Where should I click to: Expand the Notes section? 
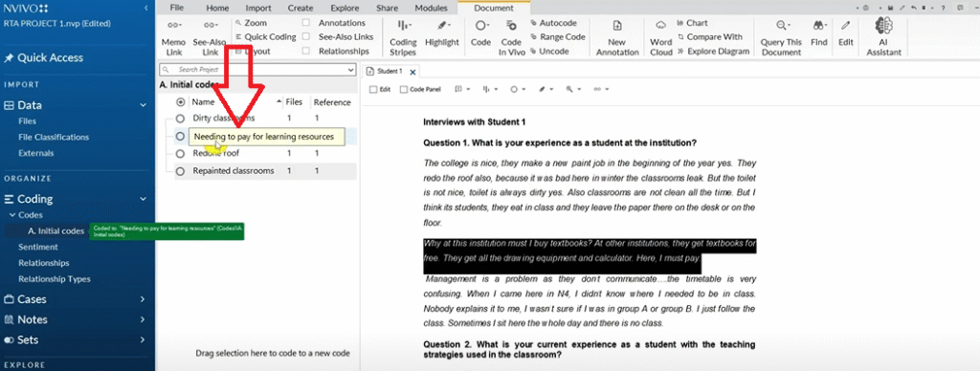coord(144,319)
